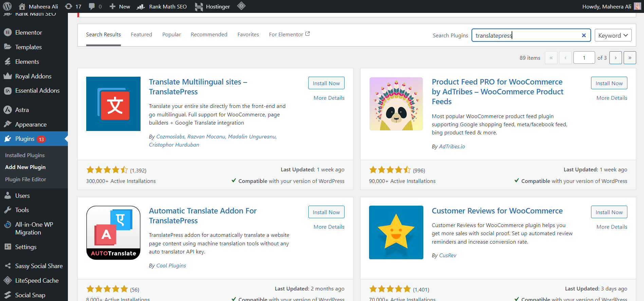This screenshot has width=644, height=301.
Task: Open Installed Plugins submenu item
Action: coord(25,155)
